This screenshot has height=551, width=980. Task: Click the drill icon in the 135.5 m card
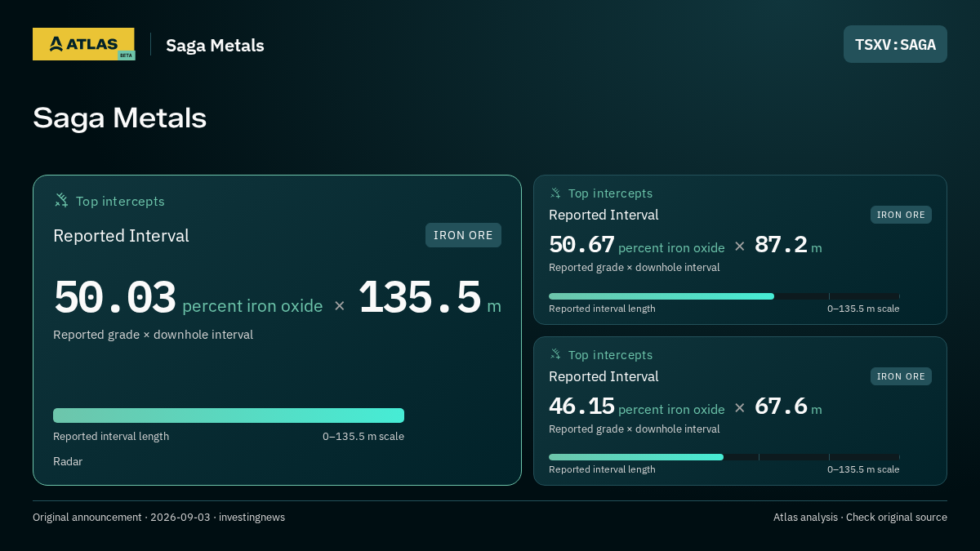coord(61,201)
